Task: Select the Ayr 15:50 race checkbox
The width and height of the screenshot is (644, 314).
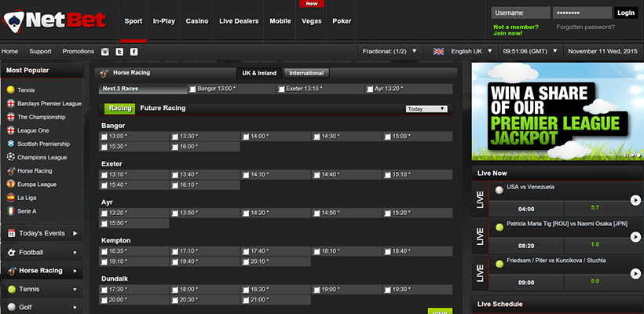Action: tap(104, 224)
